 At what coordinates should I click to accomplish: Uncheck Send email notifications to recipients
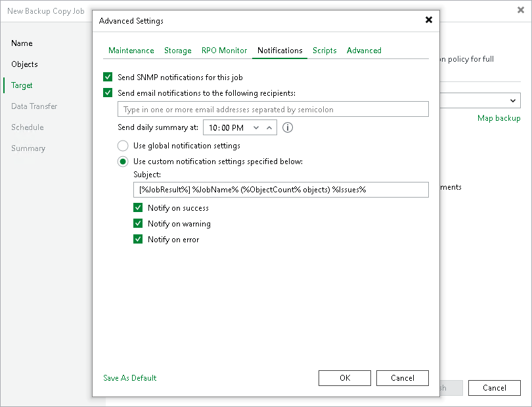[108, 93]
